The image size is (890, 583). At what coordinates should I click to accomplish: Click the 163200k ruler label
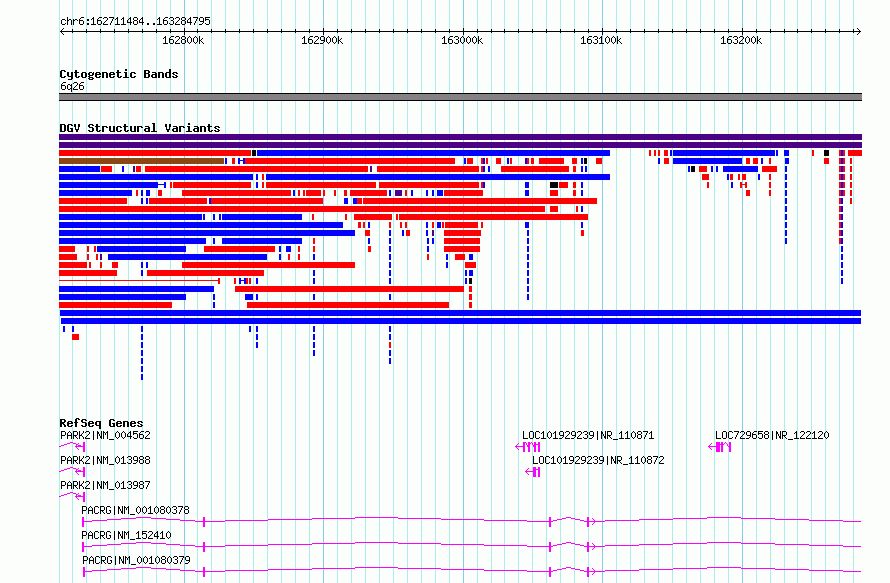[x=741, y=40]
